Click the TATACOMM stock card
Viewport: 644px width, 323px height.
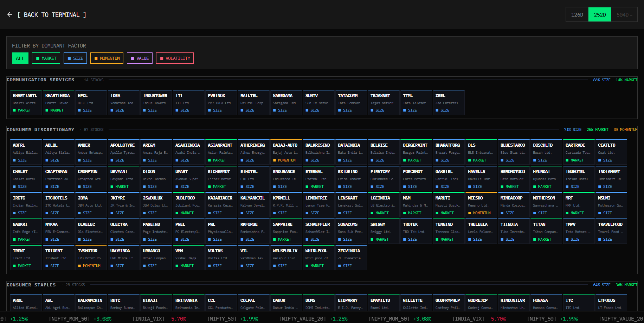tap(351, 102)
